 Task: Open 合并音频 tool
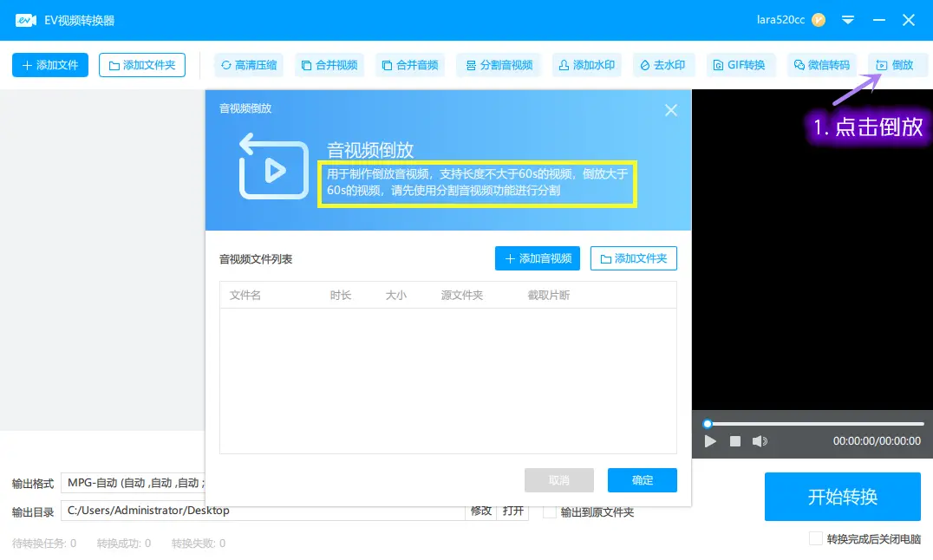(410, 65)
